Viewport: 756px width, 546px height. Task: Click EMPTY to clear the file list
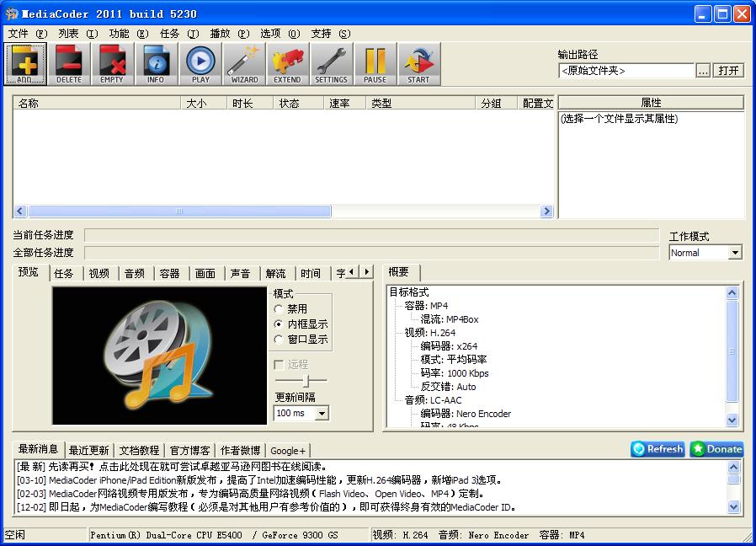[x=113, y=63]
